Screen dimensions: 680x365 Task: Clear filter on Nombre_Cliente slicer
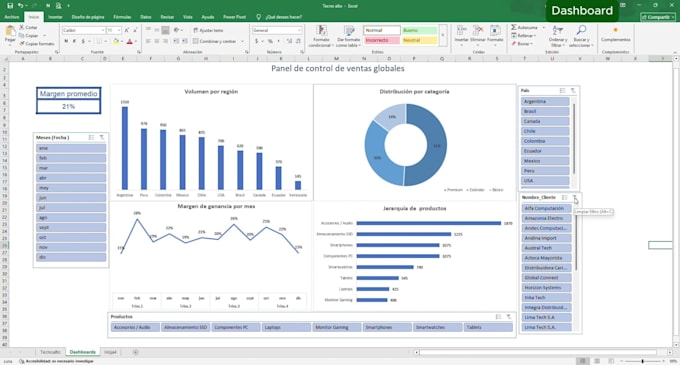(x=575, y=198)
